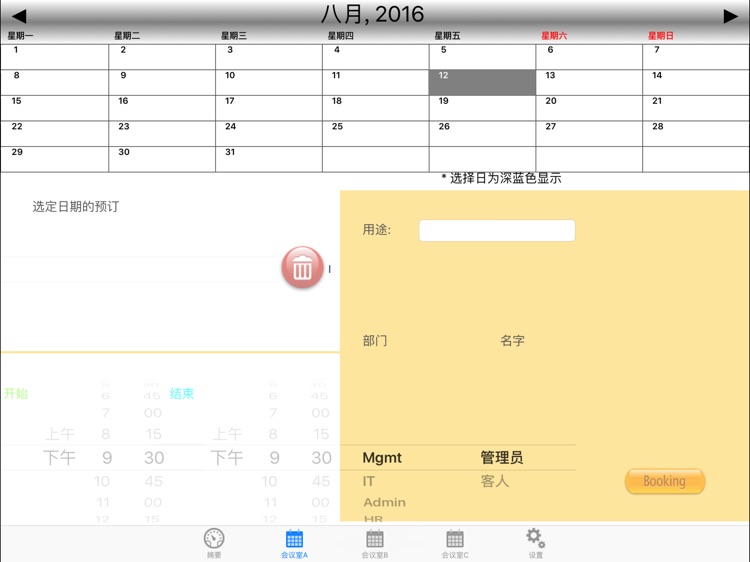This screenshot has height=562, width=750.
Task: Select August 31 in the calendar
Action: 269,159
